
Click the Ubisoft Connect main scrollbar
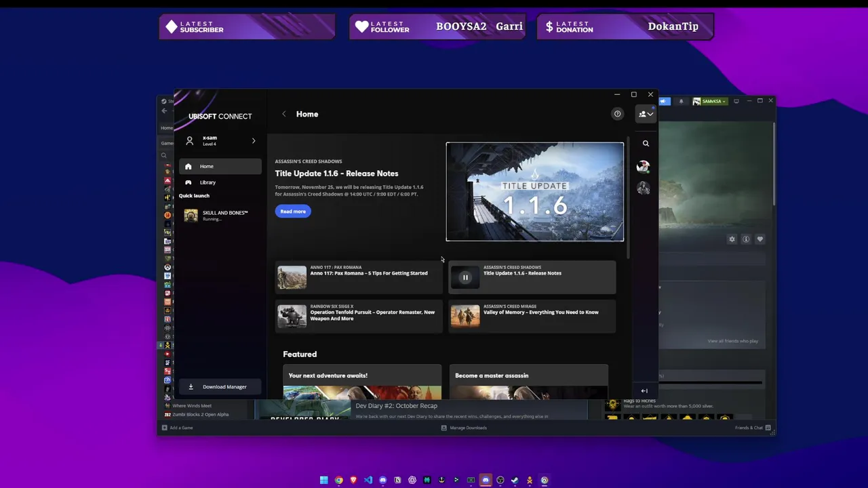click(x=628, y=198)
